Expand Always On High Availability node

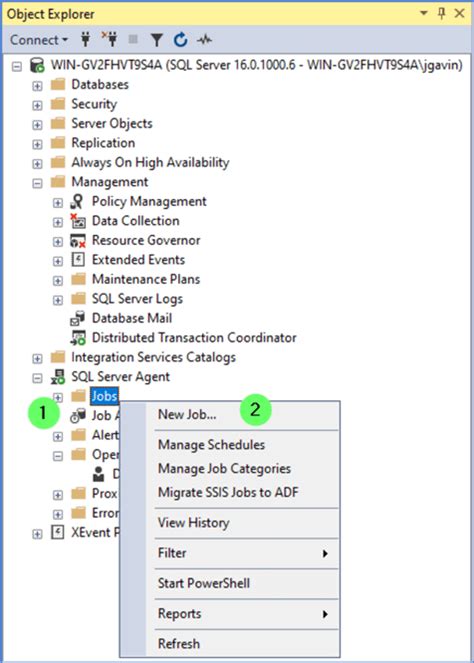pos(37,163)
